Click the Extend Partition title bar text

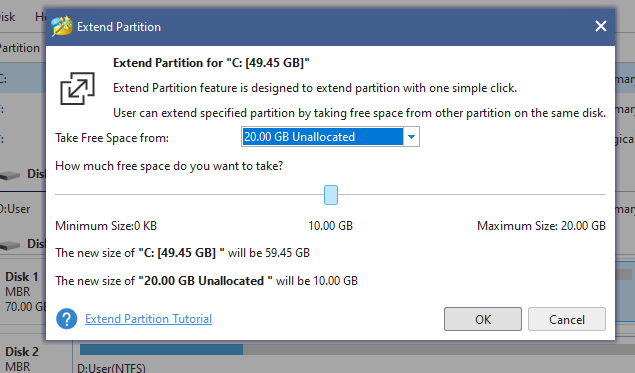tap(119, 27)
